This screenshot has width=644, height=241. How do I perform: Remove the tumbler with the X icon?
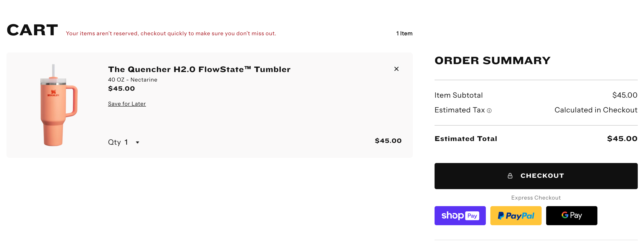pyautogui.click(x=396, y=69)
